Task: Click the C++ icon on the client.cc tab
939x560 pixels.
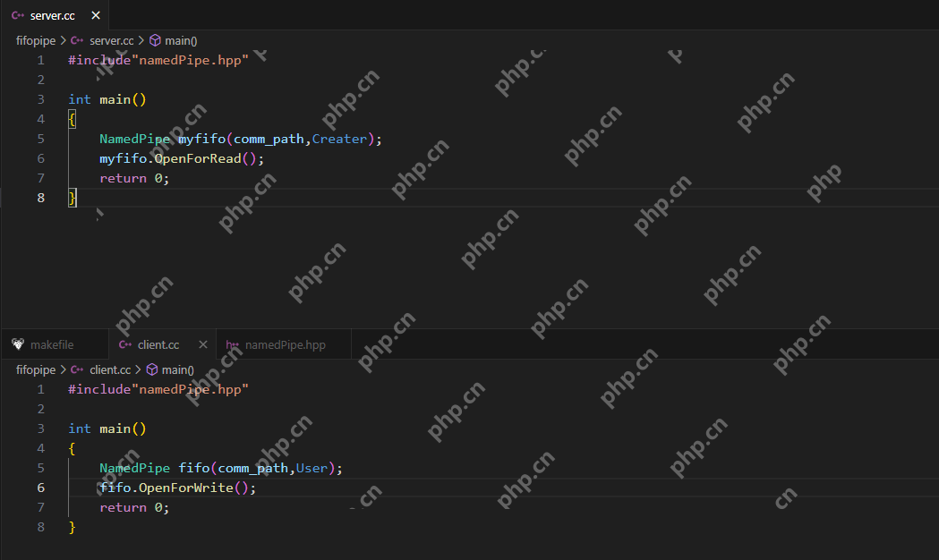Action: click(x=124, y=344)
